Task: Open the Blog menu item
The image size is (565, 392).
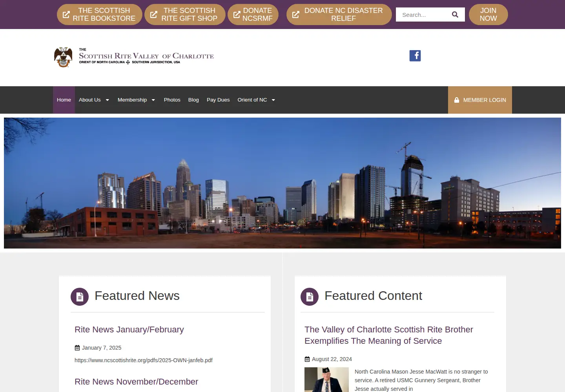Action: point(193,100)
